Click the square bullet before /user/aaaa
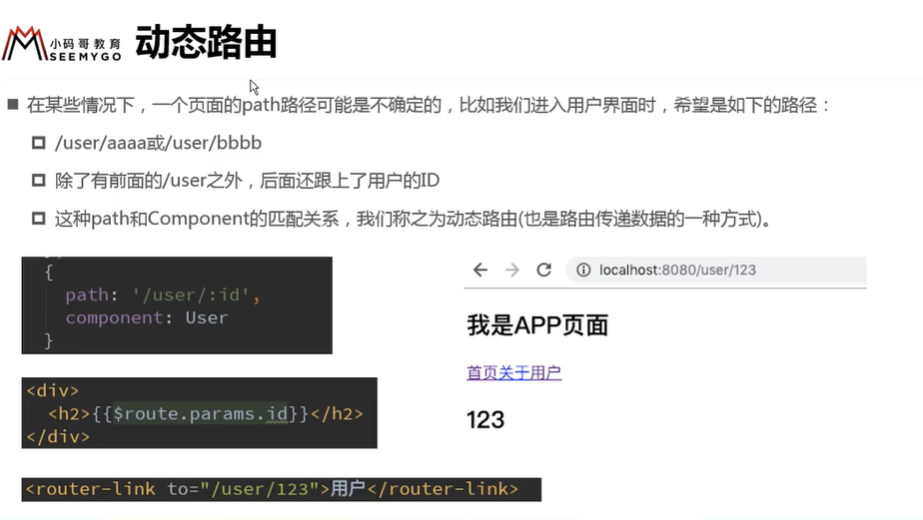The width and height of the screenshot is (923, 520). click(x=39, y=143)
